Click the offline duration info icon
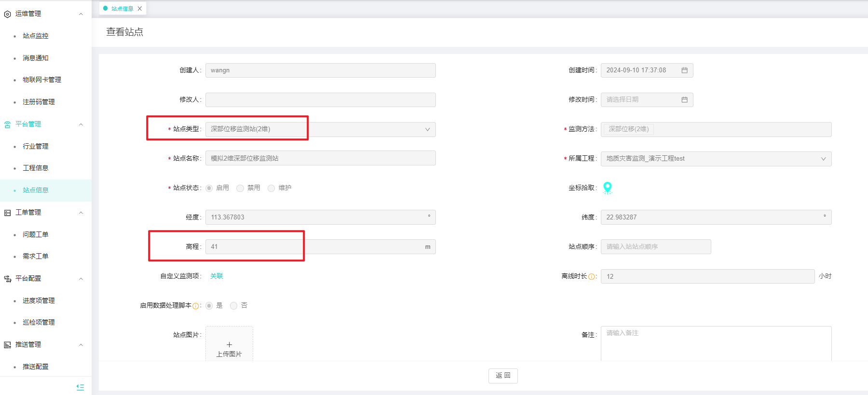 click(x=591, y=277)
